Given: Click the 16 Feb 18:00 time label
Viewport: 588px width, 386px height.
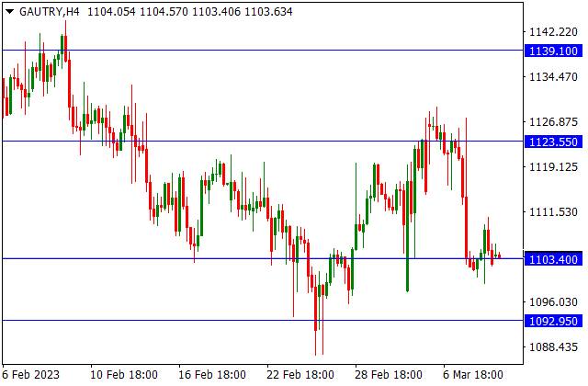Looking at the screenshot, I should (212, 375).
